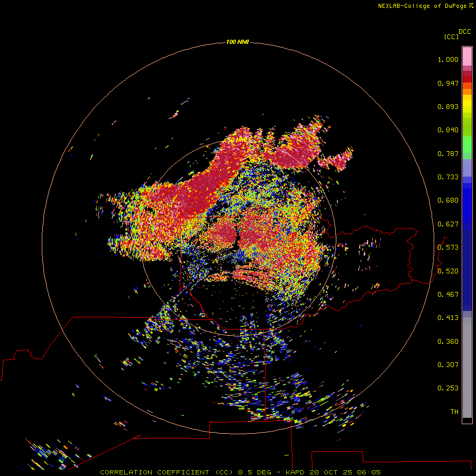Click the 1.000 legend value
The width and height of the screenshot is (476, 476).
pyautogui.click(x=448, y=59)
